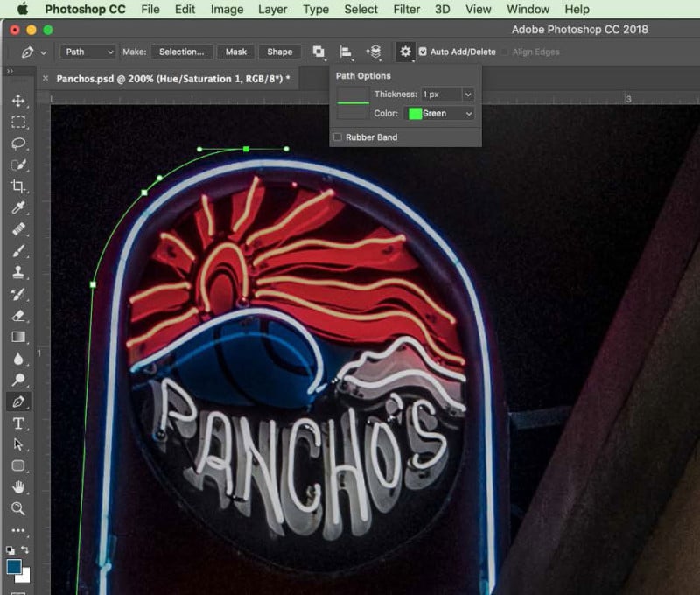This screenshot has height=595, width=700.
Task: Select the History Brush tool
Action: [18, 294]
